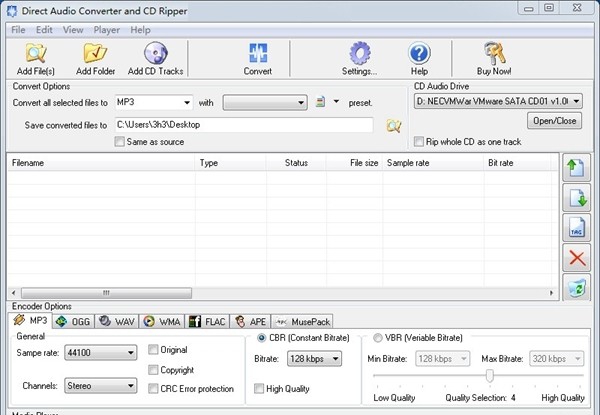Open the Min Bitrate dropdown

click(442, 359)
